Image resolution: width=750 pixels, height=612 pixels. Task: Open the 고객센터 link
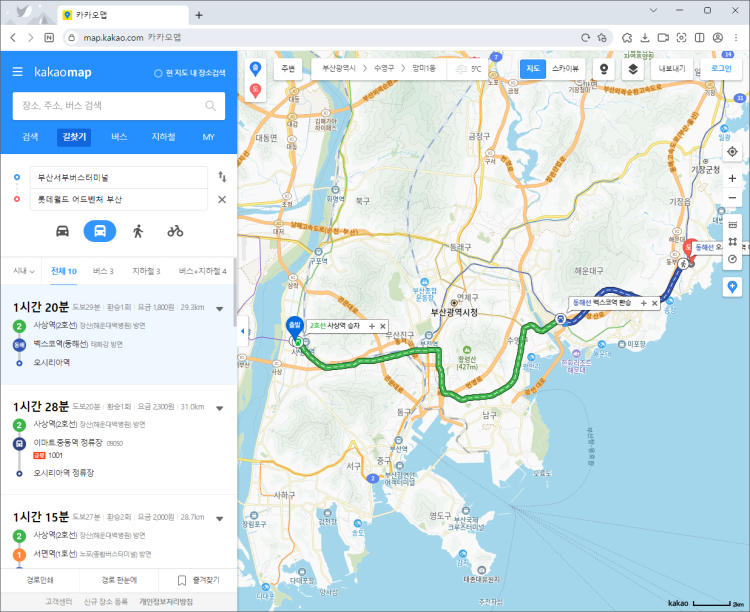58,602
